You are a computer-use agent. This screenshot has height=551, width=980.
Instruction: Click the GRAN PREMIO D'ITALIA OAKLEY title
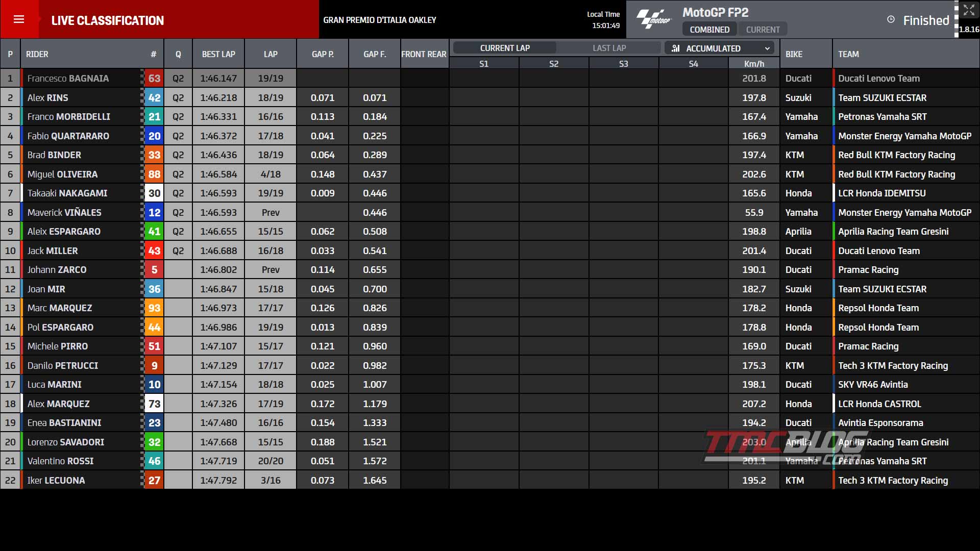pyautogui.click(x=380, y=20)
